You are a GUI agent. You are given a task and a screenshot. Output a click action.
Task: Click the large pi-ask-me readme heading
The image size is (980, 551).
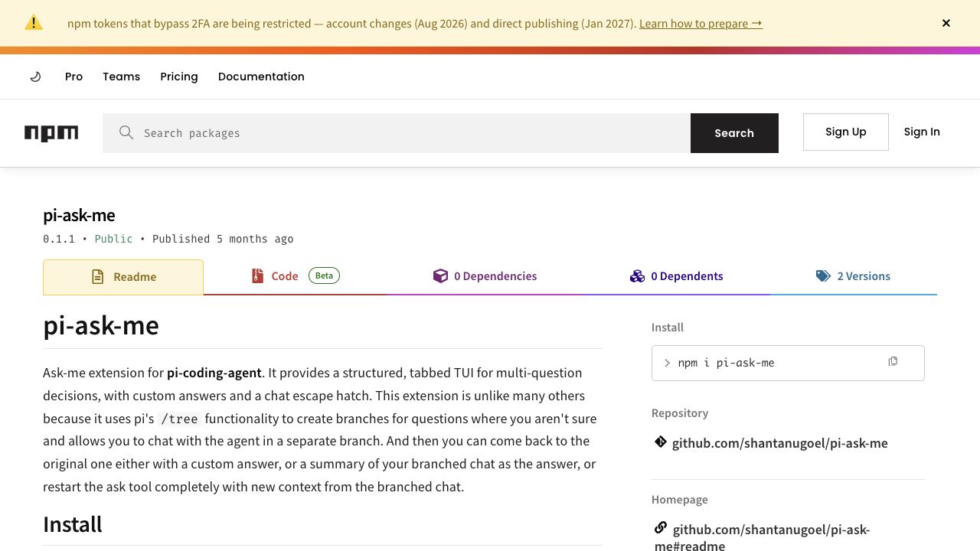tap(101, 325)
